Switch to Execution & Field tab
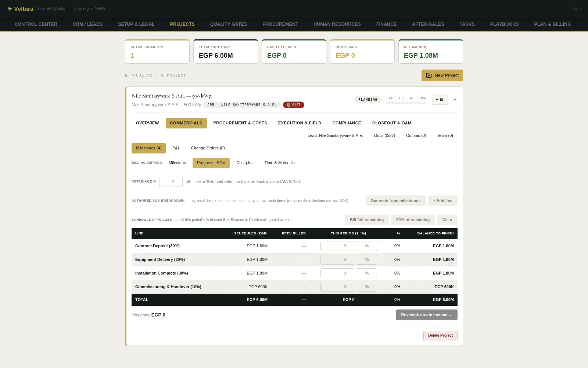The width and height of the screenshot is (588, 368). coord(300,123)
